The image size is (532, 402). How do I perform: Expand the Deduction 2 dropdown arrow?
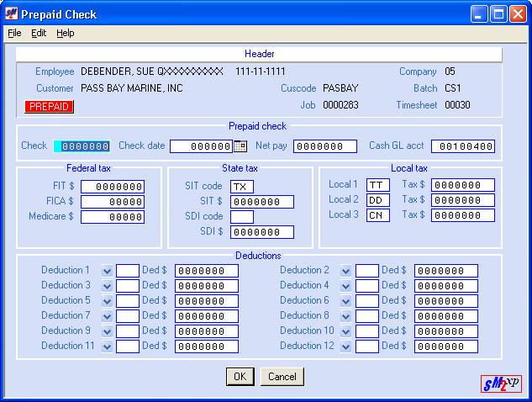point(345,271)
